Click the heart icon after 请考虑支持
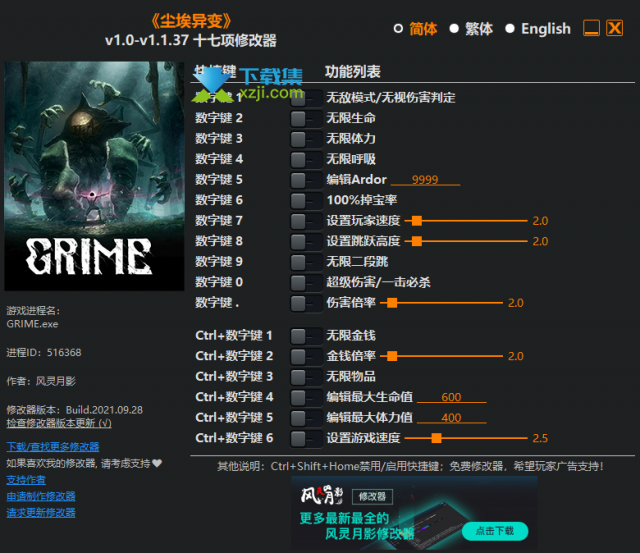This screenshot has width=640, height=553. coord(157,463)
